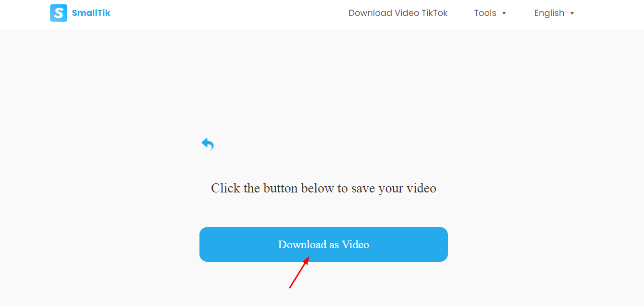The height and width of the screenshot is (306, 644).
Task: Open the Download Video TikTok link
Action: coord(398,13)
